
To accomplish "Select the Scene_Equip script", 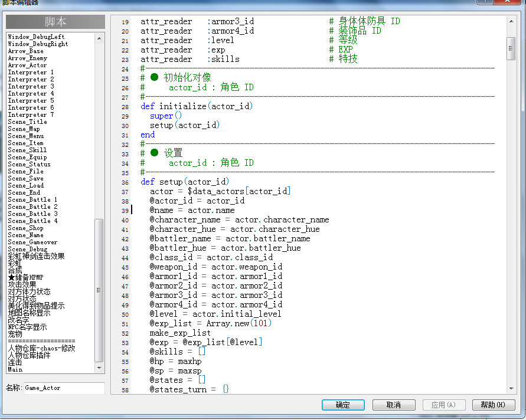I will coord(28,157).
